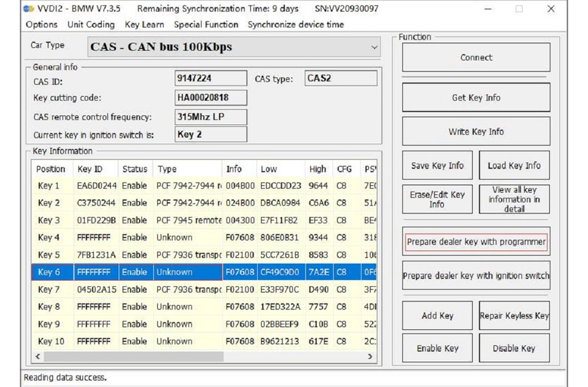Click Write Key Info button
This screenshot has width=588, height=387.
[x=476, y=132]
